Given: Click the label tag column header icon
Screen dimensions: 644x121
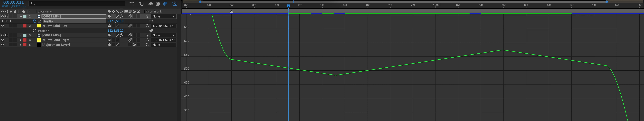Looking at the screenshot, I should 24,12.
